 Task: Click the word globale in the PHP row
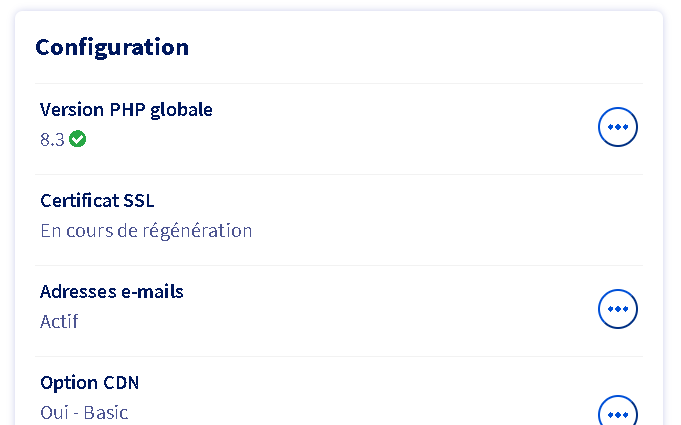[x=181, y=109]
